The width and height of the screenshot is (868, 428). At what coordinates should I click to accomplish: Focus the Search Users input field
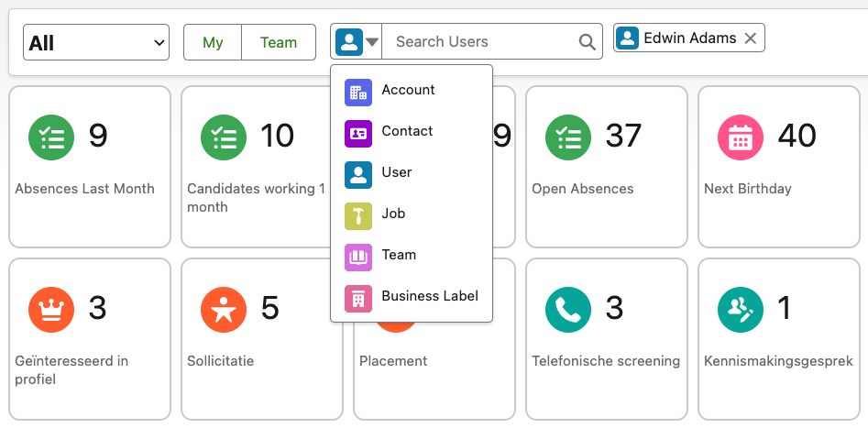pos(481,42)
